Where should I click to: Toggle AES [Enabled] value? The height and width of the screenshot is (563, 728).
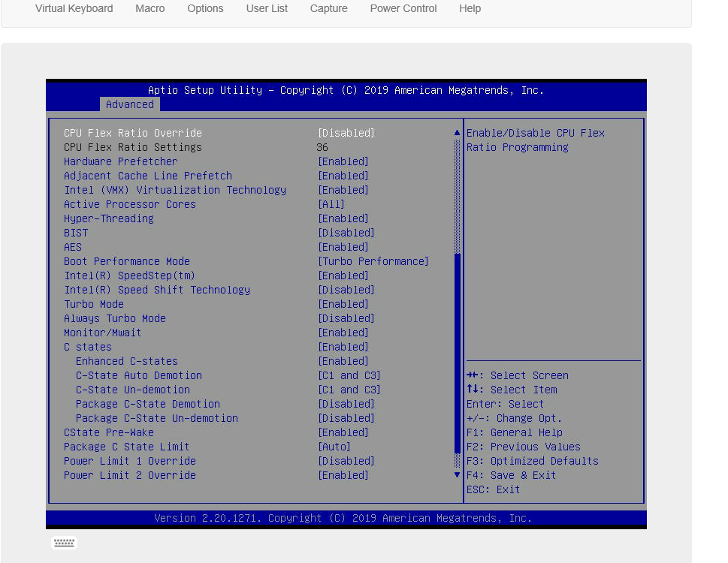tap(343, 247)
